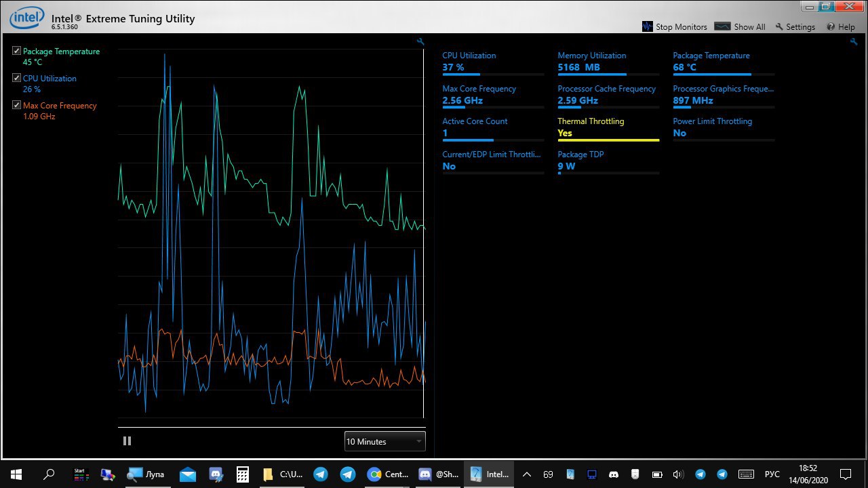This screenshot has height=488, width=868.
Task: Select the Thermal Throttling monitor tile
Action: [608, 128]
